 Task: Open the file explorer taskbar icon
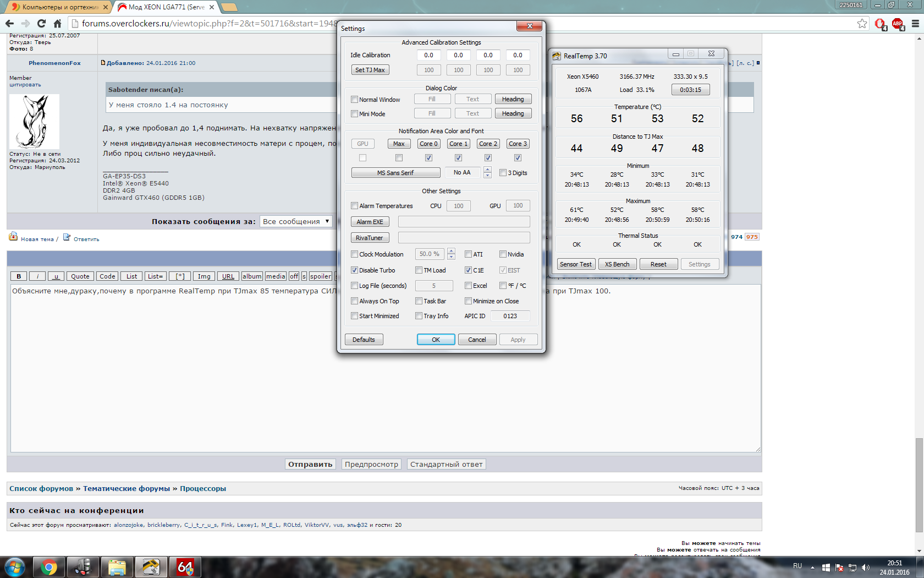[117, 567]
